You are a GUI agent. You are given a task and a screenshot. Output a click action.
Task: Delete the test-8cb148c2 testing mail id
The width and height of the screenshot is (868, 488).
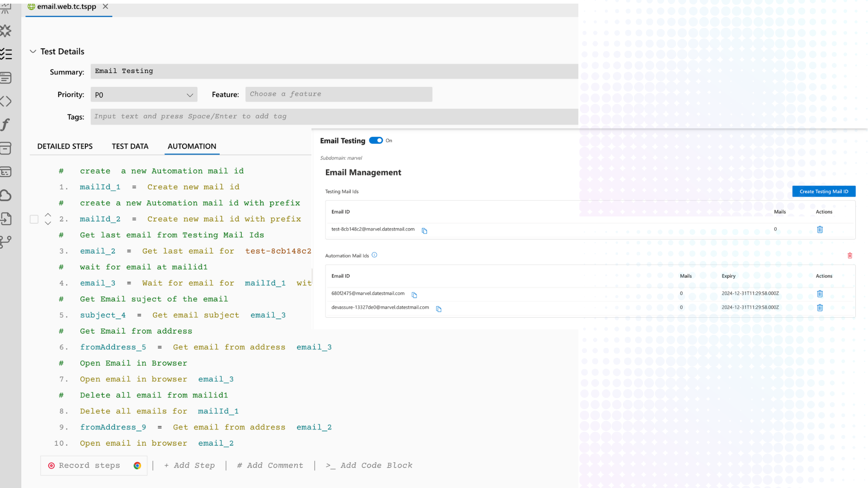coord(820,230)
